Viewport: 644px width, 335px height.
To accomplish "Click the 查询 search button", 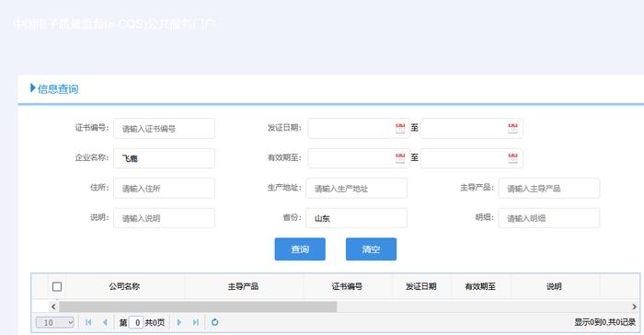I will [300, 249].
